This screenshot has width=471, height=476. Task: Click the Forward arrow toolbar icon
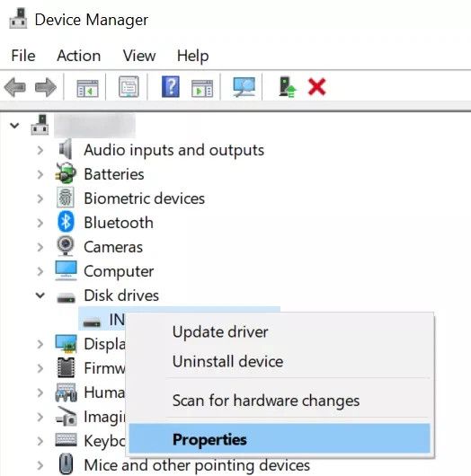[x=46, y=87]
